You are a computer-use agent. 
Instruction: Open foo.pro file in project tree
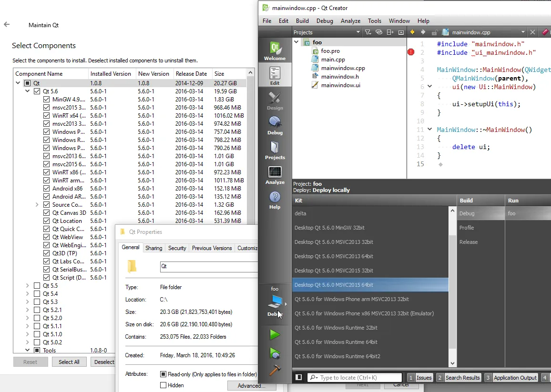pos(330,51)
